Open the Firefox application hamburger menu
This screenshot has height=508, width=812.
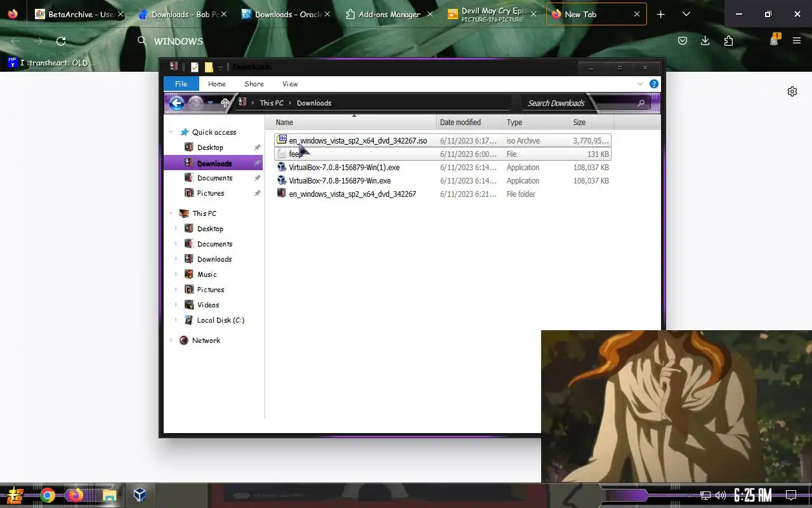tap(797, 41)
